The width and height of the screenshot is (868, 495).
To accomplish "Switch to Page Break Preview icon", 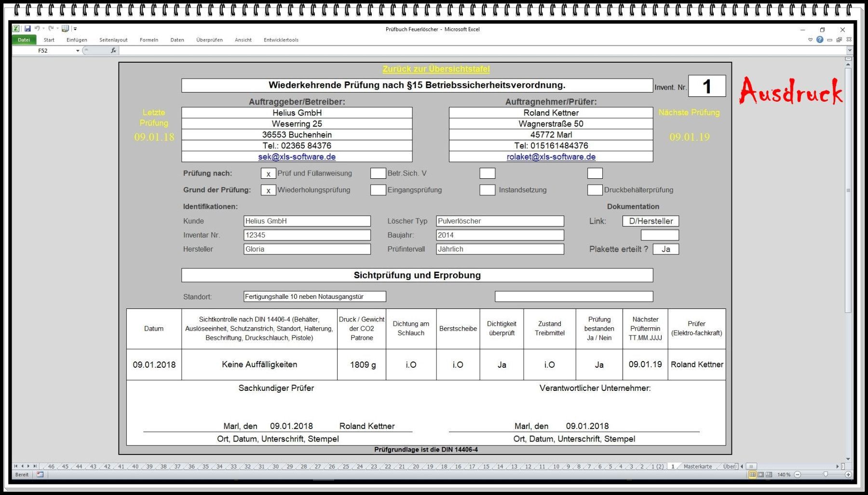I will coord(769,475).
